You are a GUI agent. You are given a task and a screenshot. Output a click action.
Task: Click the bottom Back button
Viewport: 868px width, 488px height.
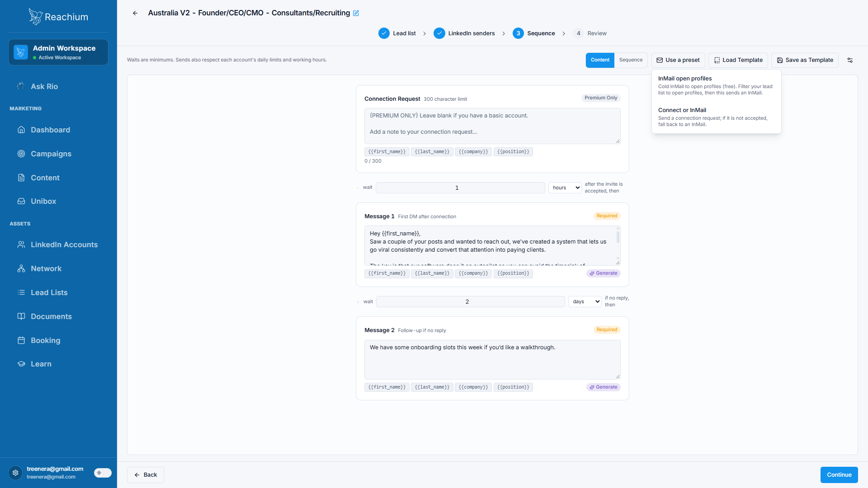click(146, 475)
